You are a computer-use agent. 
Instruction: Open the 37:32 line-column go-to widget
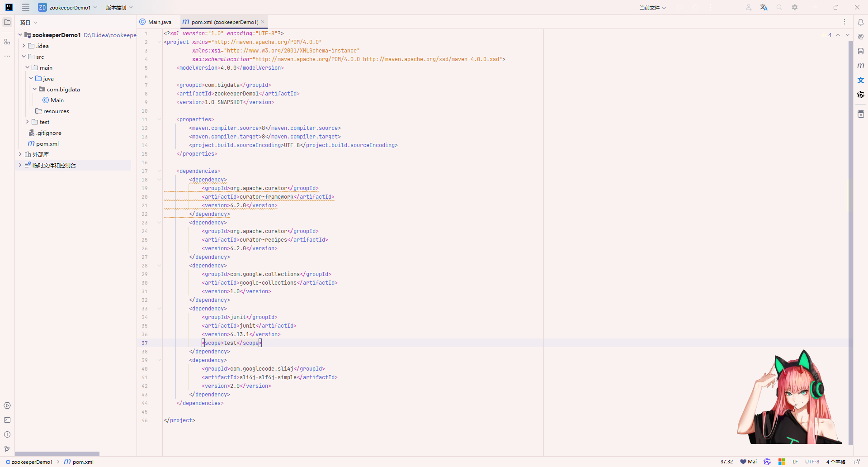726,462
